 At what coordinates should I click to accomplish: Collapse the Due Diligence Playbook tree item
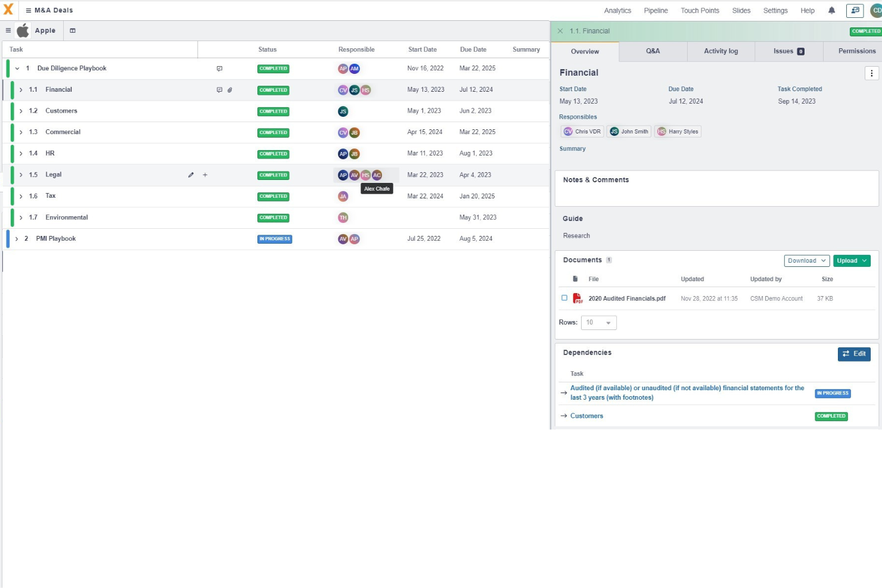[x=17, y=68]
